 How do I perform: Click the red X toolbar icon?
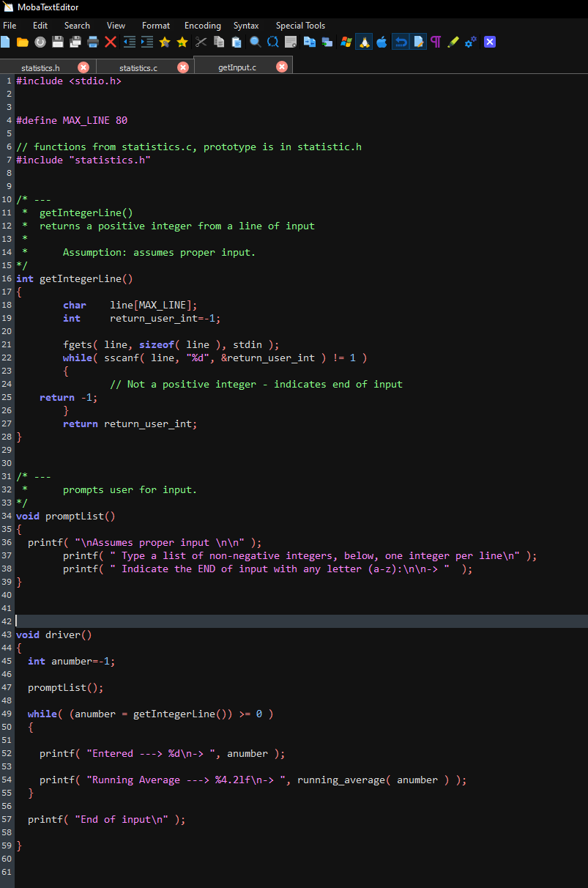[x=111, y=42]
